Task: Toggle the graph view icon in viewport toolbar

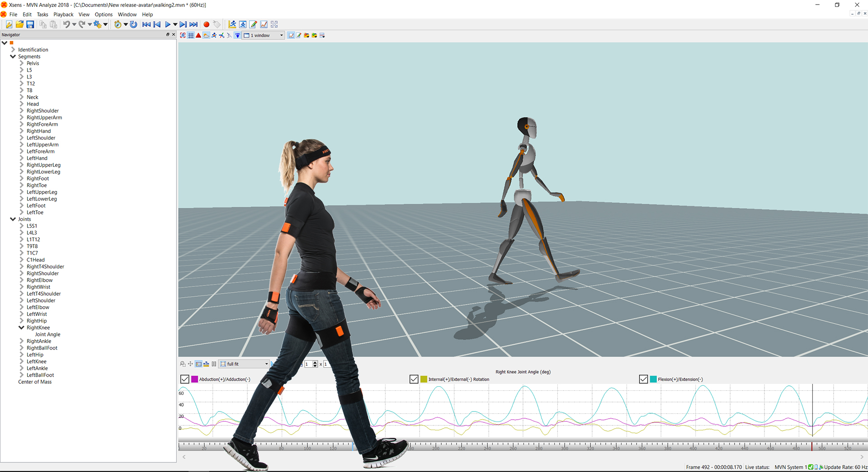Action: pyautogui.click(x=291, y=35)
